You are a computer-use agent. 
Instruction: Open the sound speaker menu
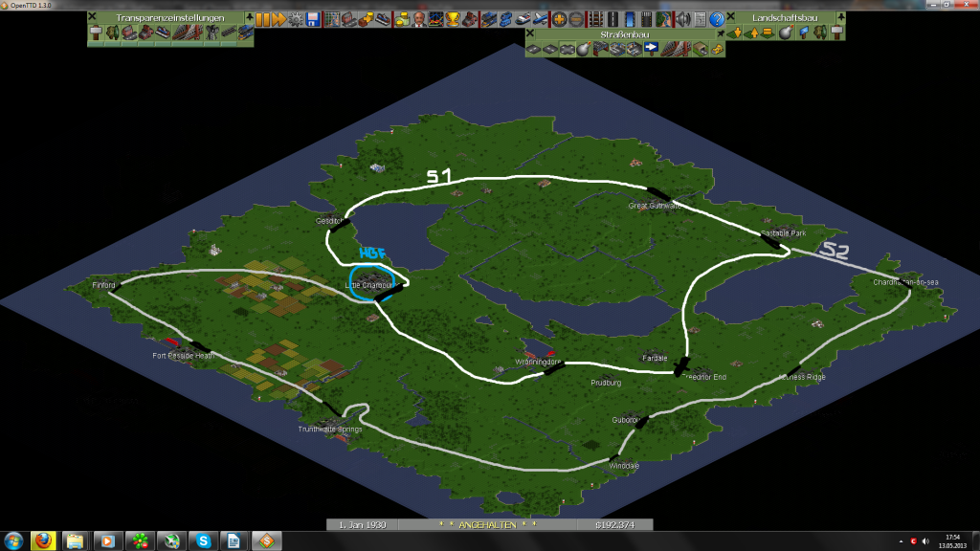tap(682, 19)
